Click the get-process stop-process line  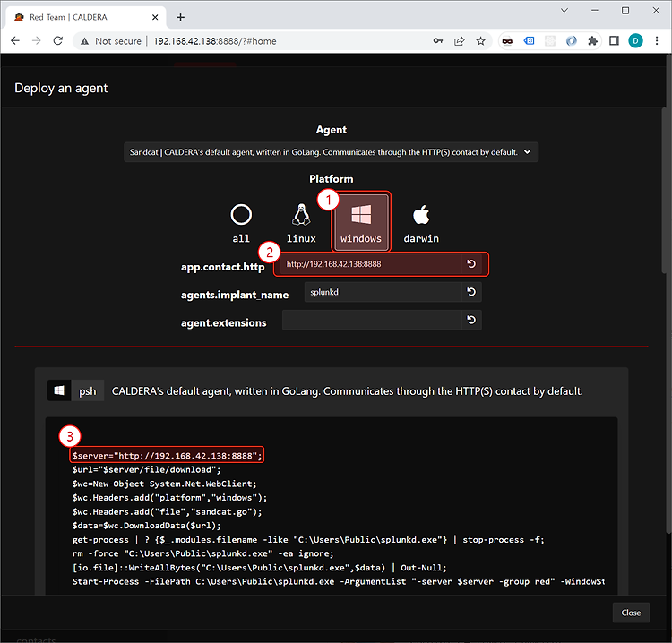308,539
